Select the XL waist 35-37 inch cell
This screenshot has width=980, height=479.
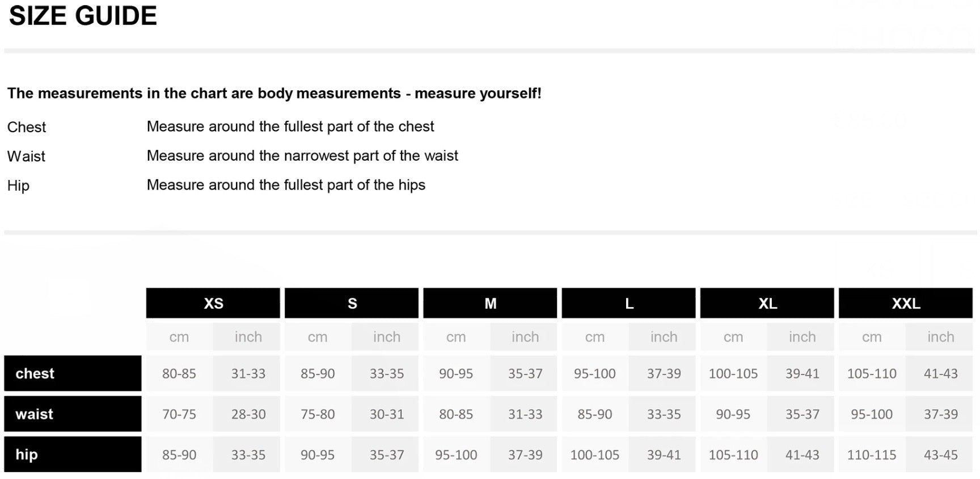tap(802, 414)
